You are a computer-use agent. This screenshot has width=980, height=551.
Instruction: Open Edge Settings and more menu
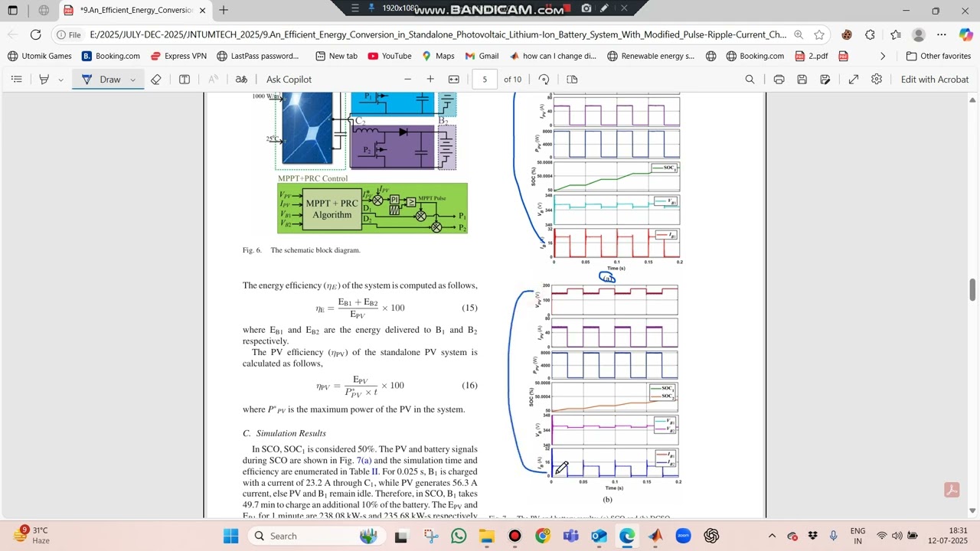(942, 34)
